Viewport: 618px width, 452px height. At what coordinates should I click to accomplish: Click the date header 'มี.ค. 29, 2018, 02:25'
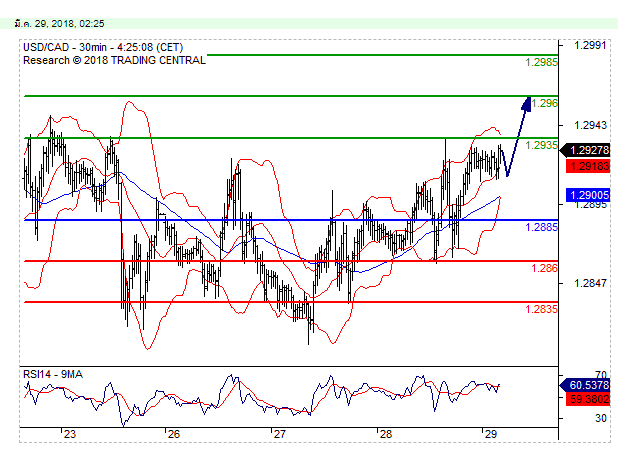(59, 24)
